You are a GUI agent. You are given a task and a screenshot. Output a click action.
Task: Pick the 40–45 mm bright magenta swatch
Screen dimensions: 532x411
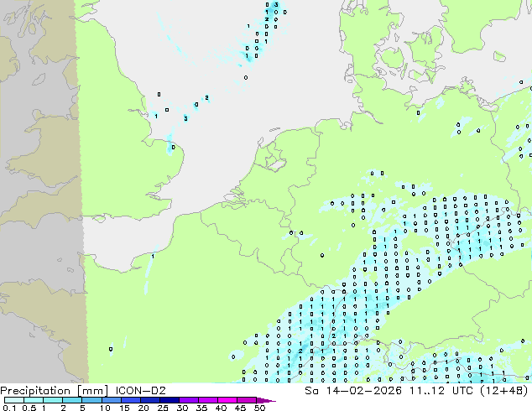(x=227, y=400)
